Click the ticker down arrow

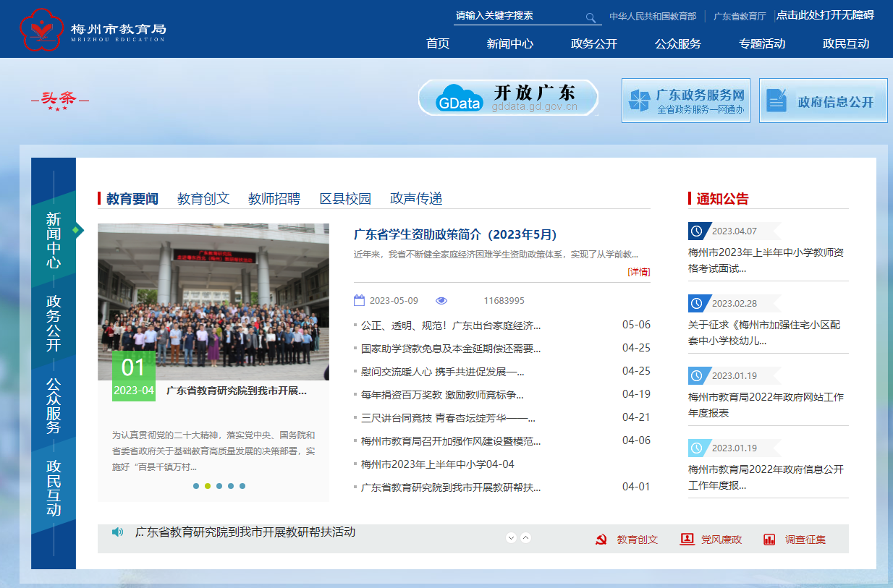pos(511,537)
